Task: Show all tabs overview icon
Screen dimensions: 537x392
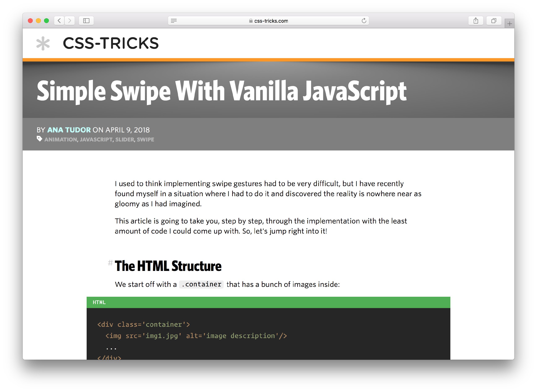Action: point(494,21)
